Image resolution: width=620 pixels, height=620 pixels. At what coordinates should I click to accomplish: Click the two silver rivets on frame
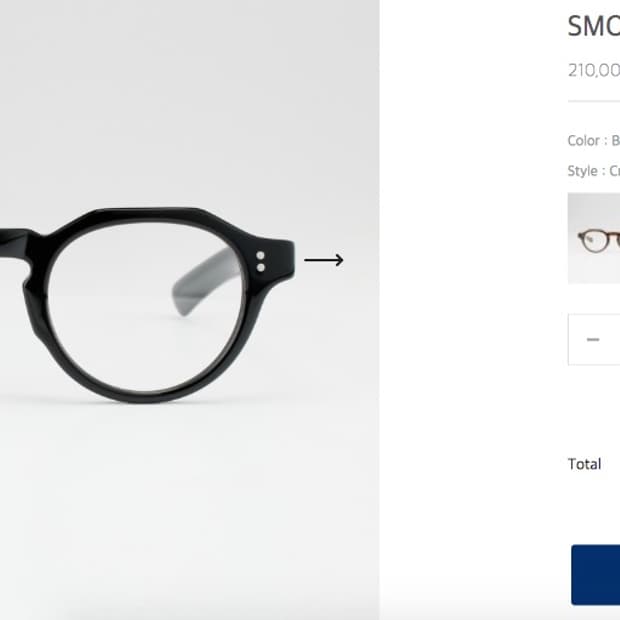point(261,261)
